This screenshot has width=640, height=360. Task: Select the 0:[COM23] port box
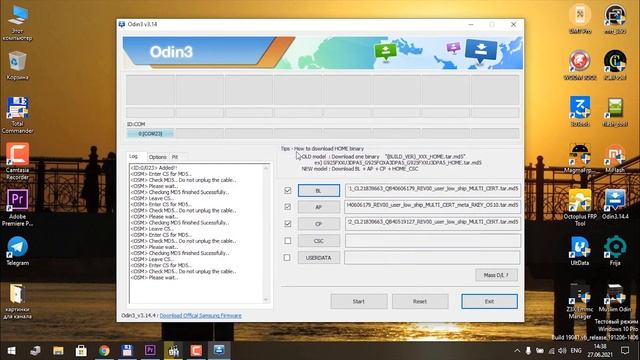pyautogui.click(x=150, y=133)
